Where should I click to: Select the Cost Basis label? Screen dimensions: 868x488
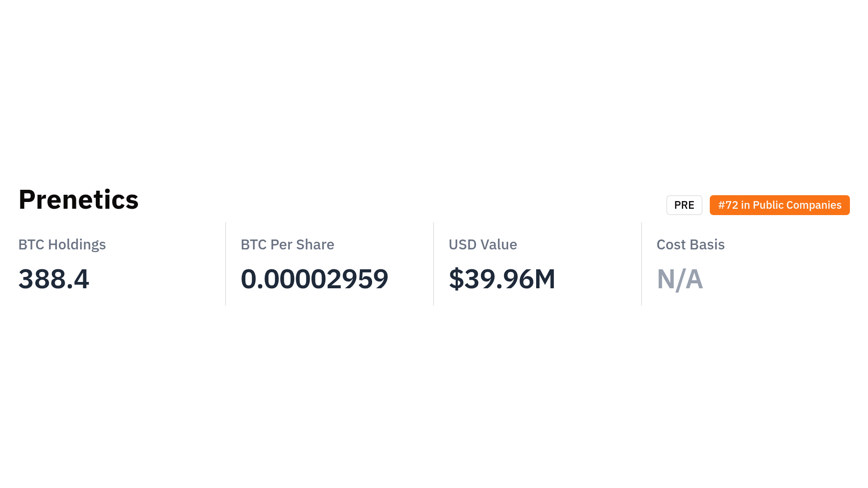[x=690, y=244]
